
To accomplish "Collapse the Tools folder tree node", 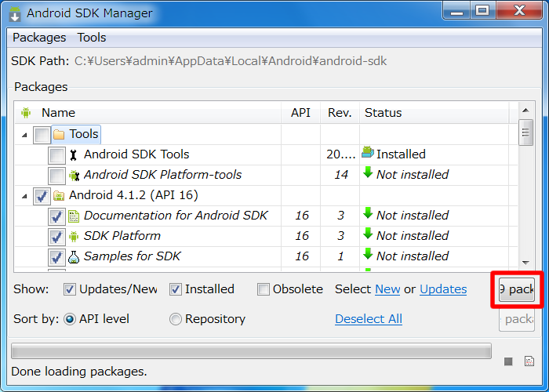I will pyautogui.click(x=24, y=135).
